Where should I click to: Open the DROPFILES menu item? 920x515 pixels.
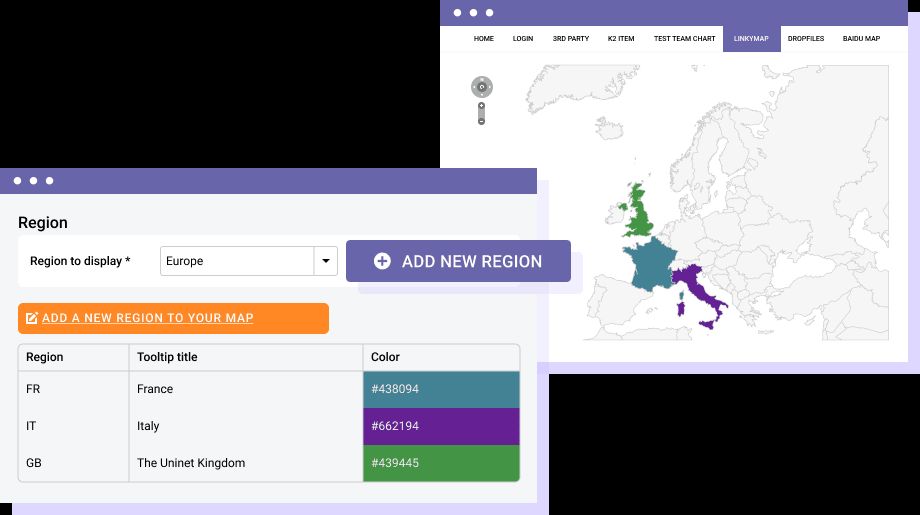806,39
